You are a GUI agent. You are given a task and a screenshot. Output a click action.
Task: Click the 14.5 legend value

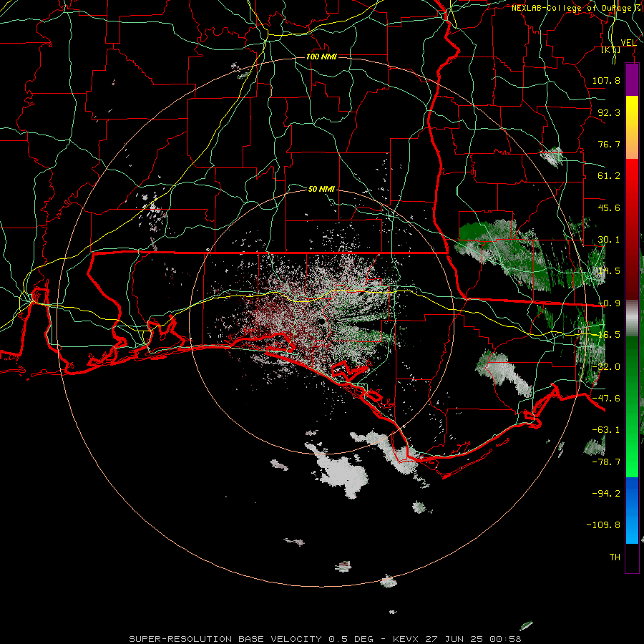(609, 271)
